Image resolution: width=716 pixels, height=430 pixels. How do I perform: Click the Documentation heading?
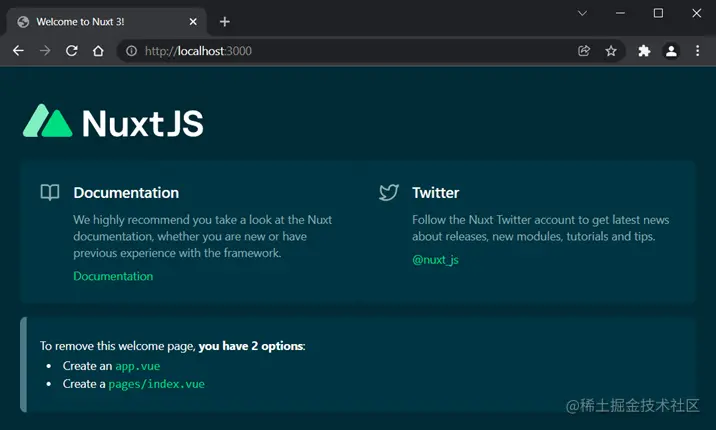126,193
